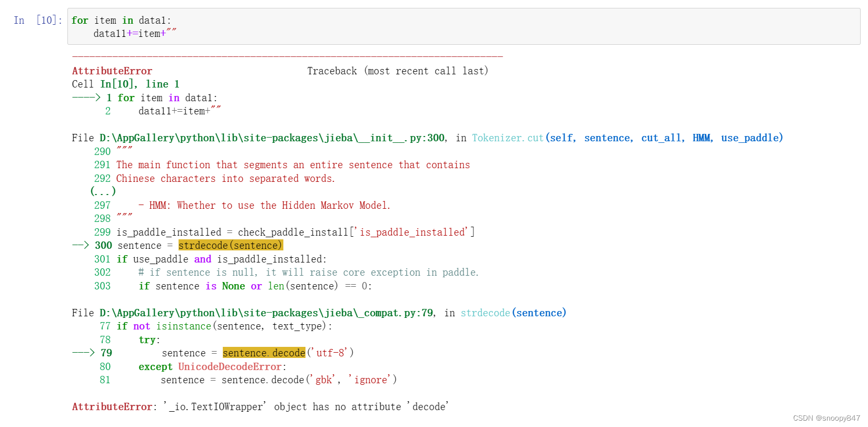
Task: Click the red 'AttributeError' traceback header
Action: point(112,71)
